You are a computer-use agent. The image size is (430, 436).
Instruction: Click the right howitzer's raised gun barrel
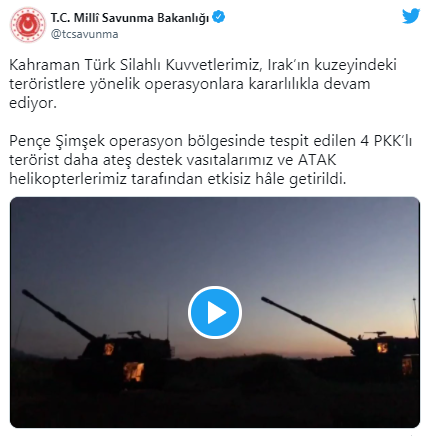[305, 318]
